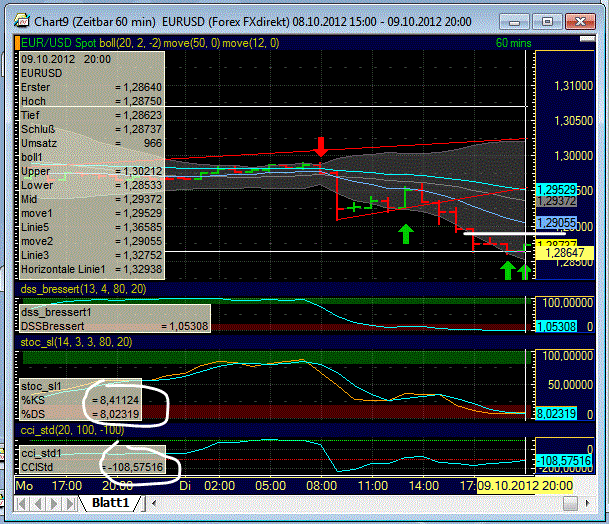Click the 11:00 time axis label
609x524 pixels.
[372, 486]
